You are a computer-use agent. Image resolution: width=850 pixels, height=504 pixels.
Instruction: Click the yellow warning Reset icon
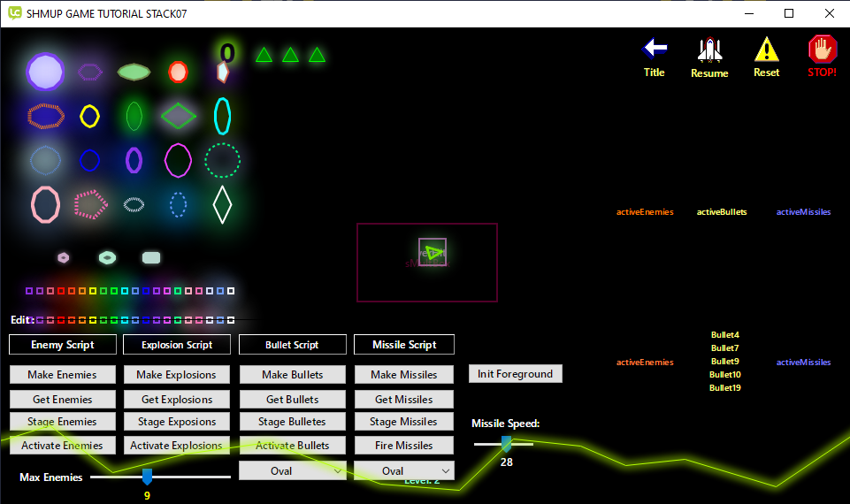pos(766,49)
